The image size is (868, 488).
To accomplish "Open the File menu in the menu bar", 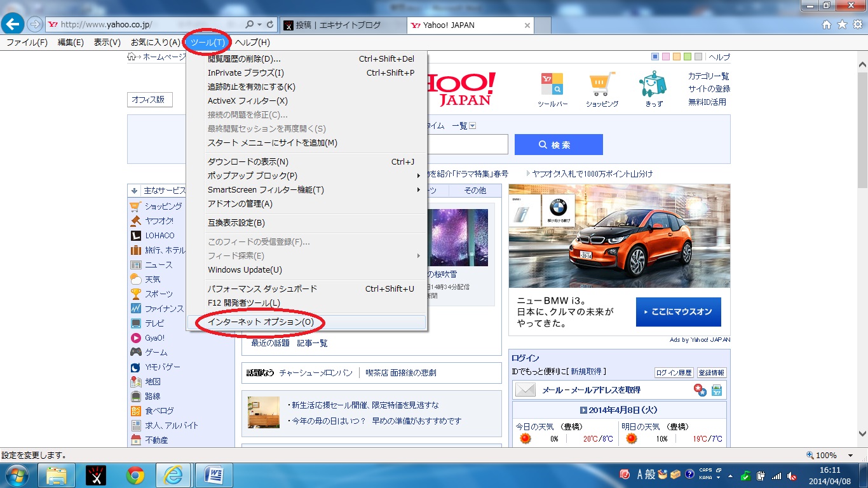I will tap(27, 43).
